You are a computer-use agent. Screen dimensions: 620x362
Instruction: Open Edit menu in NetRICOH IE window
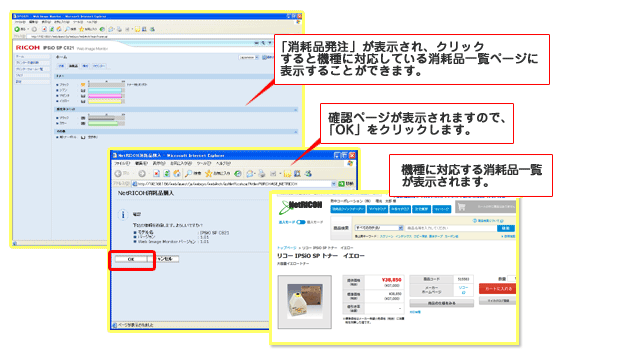(x=141, y=163)
